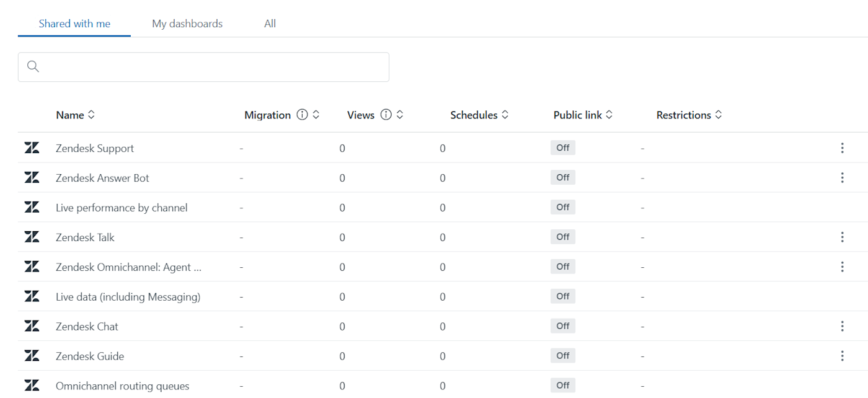Open the Omnichannel routing queues dashboard
This screenshot has width=868, height=398.
coord(123,386)
